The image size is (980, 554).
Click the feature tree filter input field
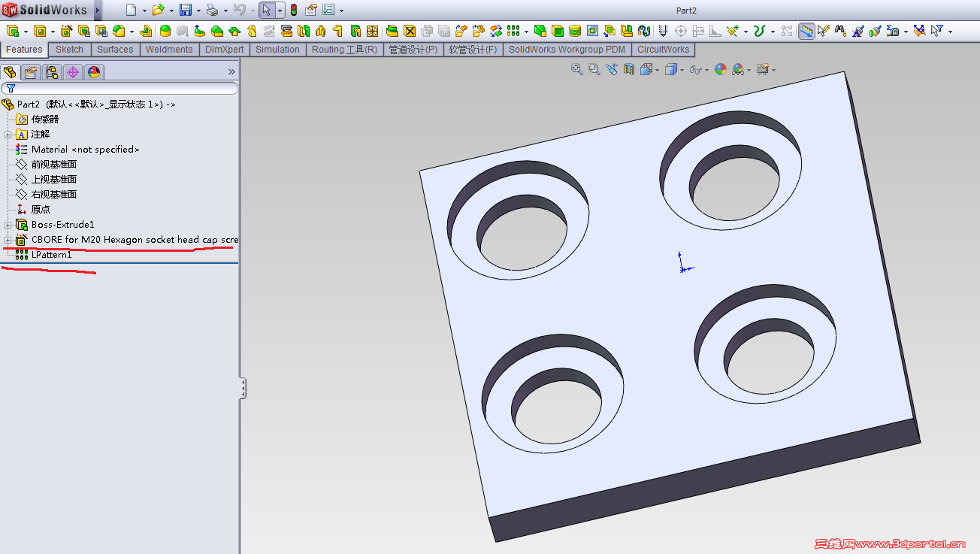point(120,89)
